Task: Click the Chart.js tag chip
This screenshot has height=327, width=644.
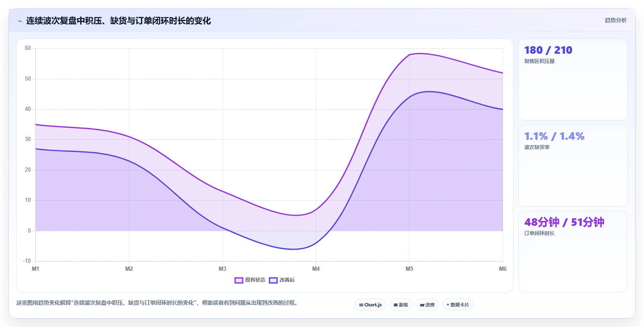Action: click(x=370, y=305)
